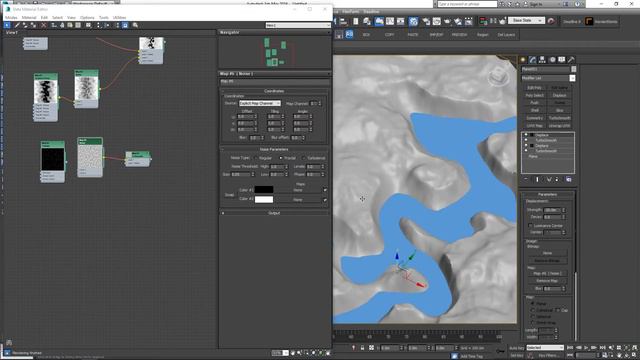Open Hierarchy tab in command panel

542,60
